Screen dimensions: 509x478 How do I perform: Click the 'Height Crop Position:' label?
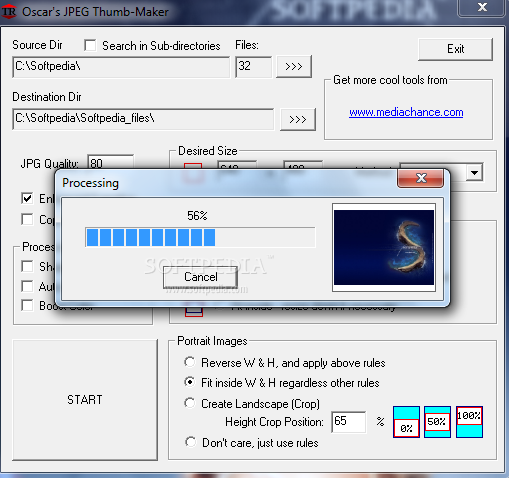click(x=274, y=422)
